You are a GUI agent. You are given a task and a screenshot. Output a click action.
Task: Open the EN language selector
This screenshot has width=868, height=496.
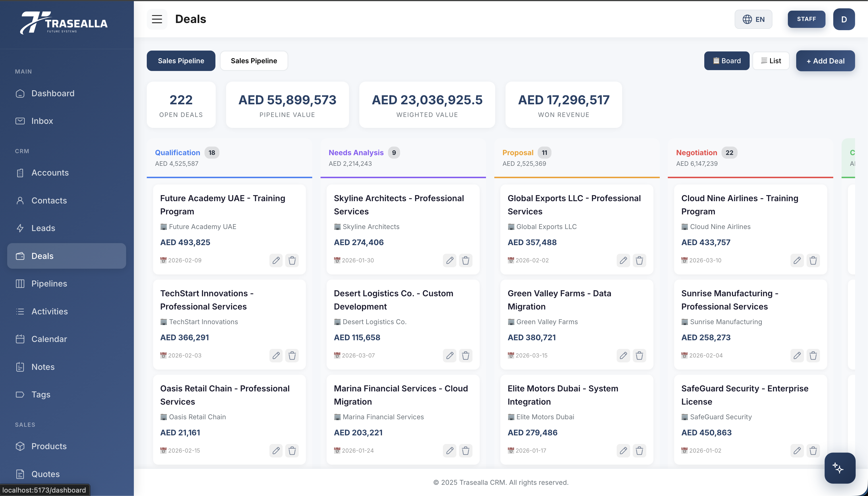tap(753, 19)
